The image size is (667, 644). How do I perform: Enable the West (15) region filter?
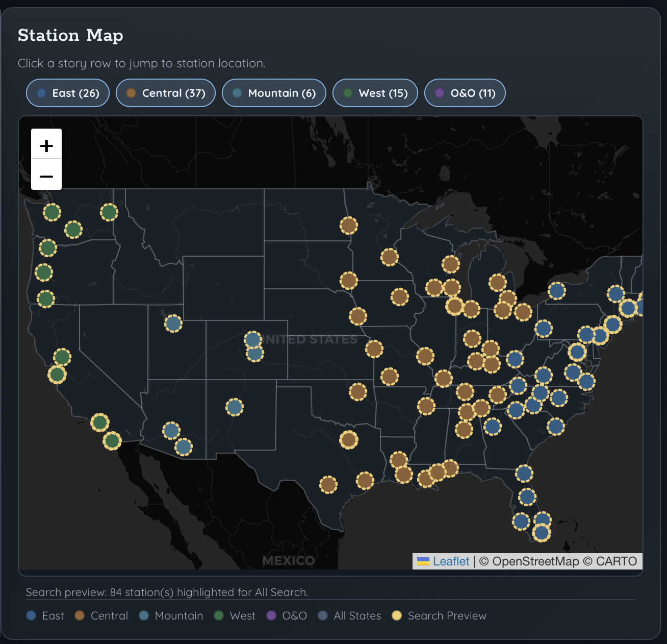(375, 93)
